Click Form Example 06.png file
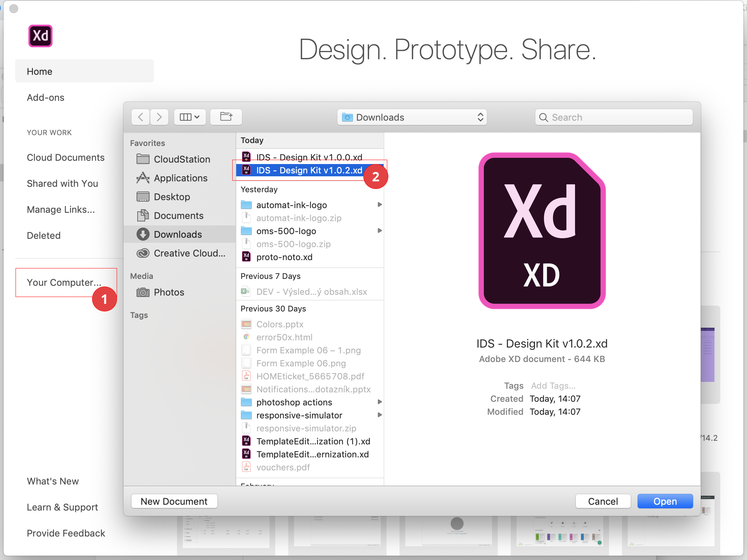 pyautogui.click(x=310, y=363)
